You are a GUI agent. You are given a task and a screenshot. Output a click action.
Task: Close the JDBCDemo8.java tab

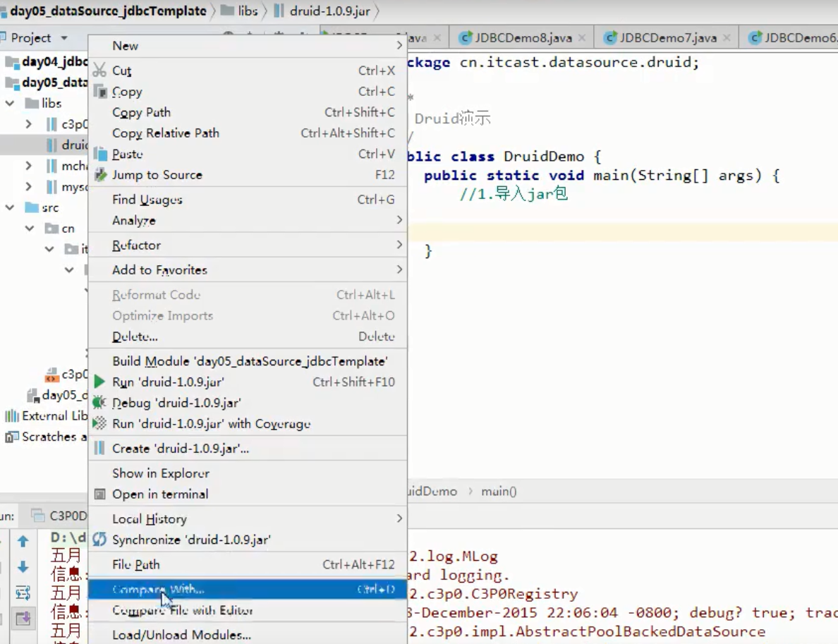[x=582, y=37]
